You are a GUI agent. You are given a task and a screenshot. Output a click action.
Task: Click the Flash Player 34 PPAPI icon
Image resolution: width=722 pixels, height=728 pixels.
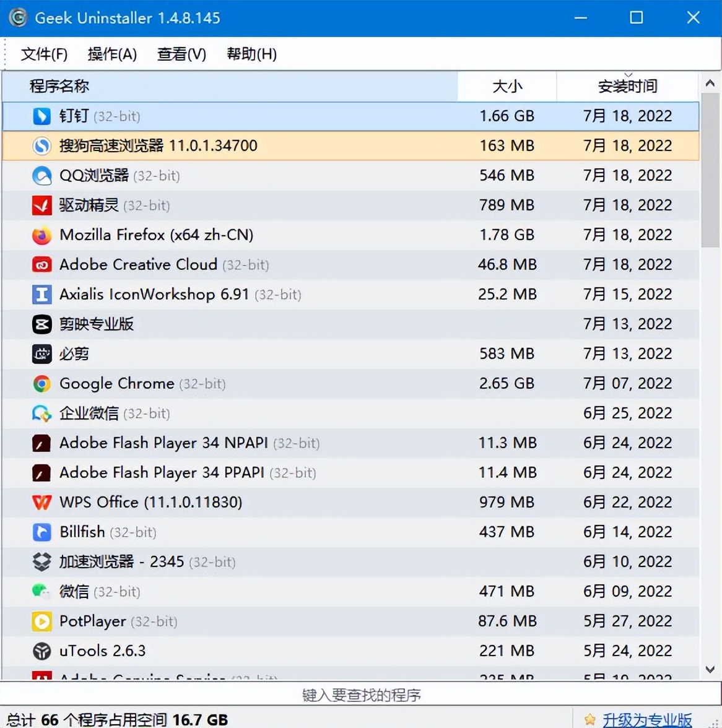pyautogui.click(x=41, y=473)
